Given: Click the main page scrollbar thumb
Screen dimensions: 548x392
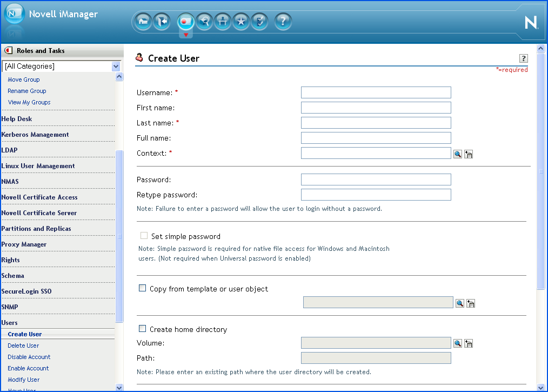Looking at the screenshot, I should tap(540, 171).
